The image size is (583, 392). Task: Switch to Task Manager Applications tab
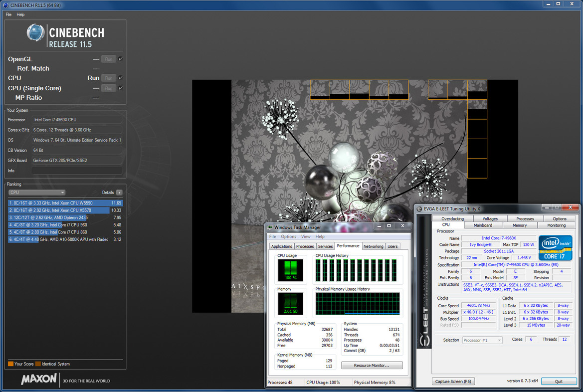point(281,246)
